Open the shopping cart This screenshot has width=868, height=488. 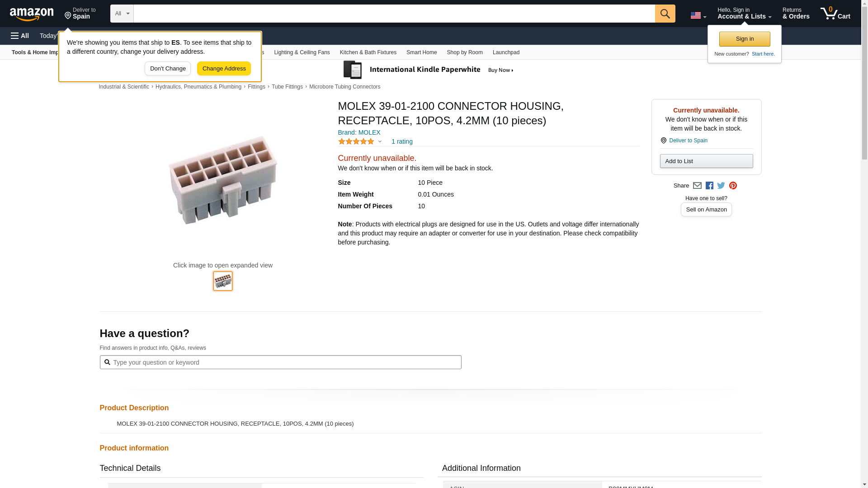coord(835,14)
